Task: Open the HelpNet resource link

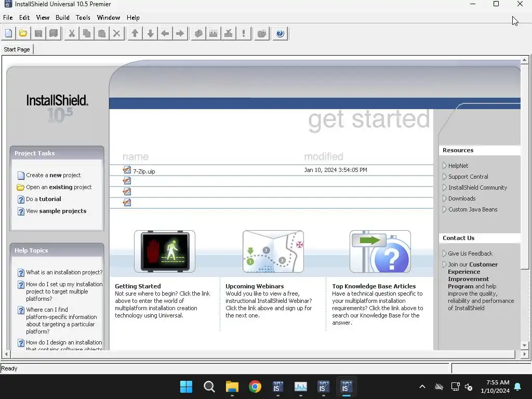Action: (x=458, y=166)
